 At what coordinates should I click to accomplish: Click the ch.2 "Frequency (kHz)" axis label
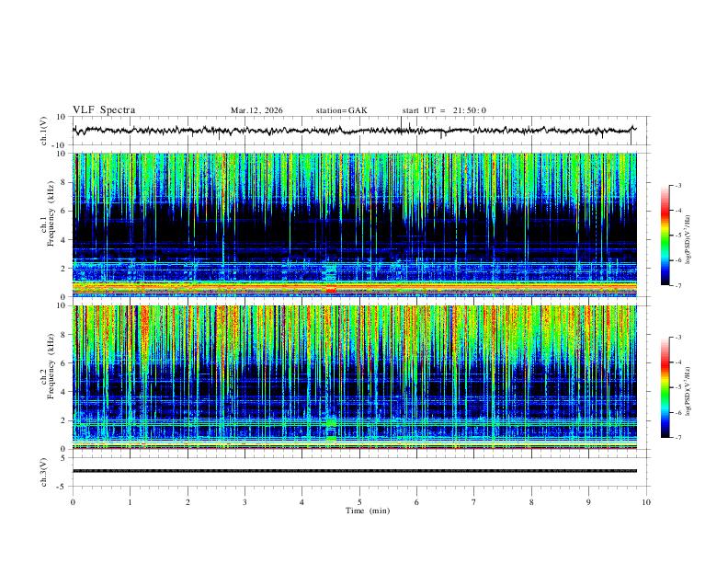click(51, 366)
